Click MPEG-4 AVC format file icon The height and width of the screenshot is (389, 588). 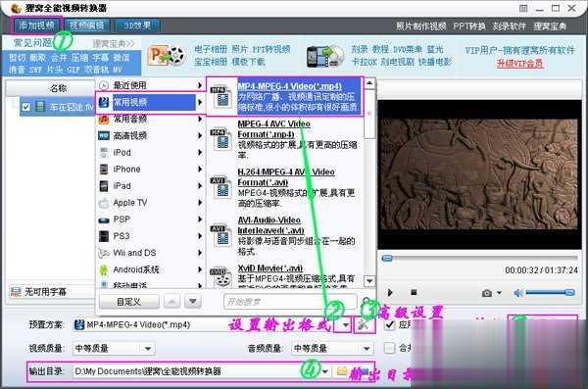pos(220,140)
